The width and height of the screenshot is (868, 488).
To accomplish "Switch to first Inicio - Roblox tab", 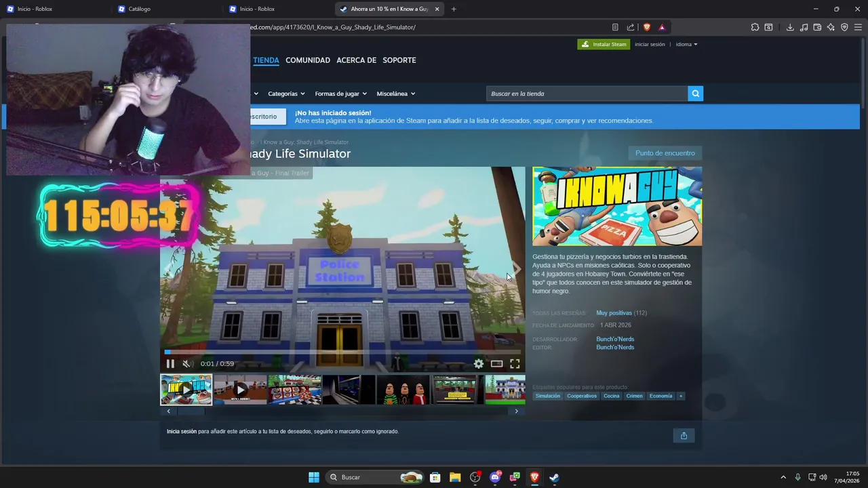I will point(56,9).
